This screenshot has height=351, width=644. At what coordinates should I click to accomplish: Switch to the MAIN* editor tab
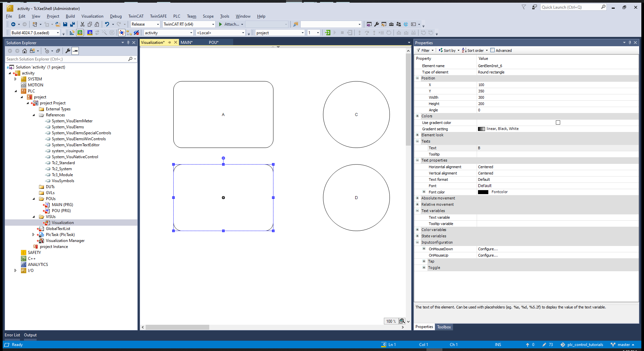click(x=186, y=42)
